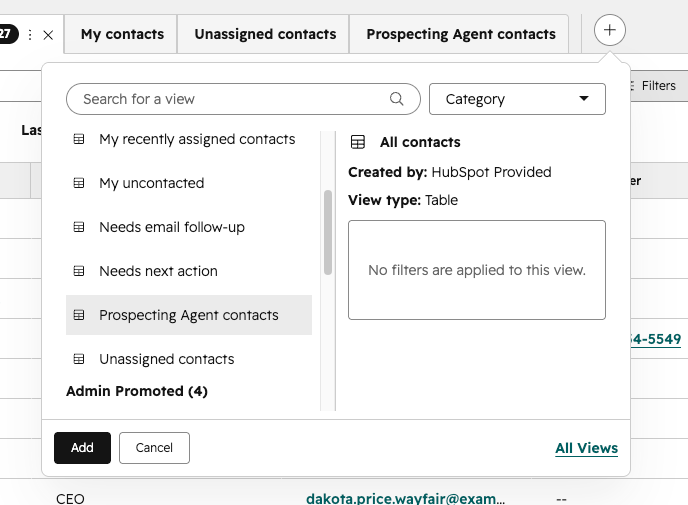This screenshot has width=688, height=505.
Task: Click the plus icon to add a view
Action: coord(609,30)
